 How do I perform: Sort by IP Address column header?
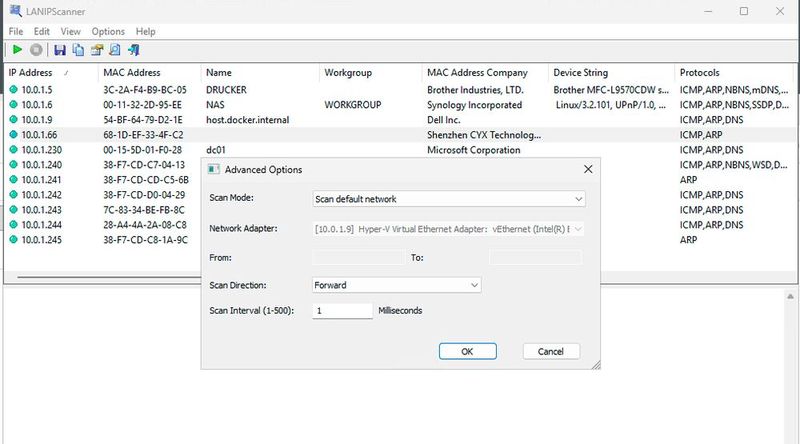pyautogui.click(x=50, y=72)
